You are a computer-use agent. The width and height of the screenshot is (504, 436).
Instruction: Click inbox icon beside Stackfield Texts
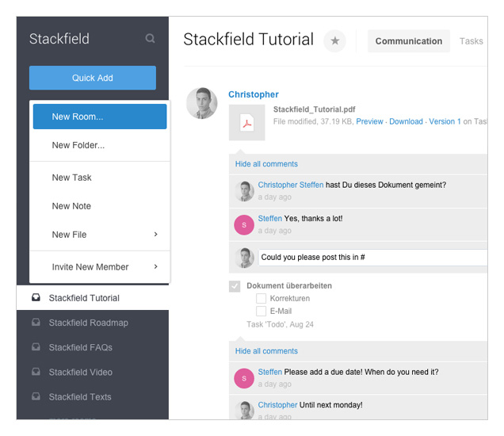click(36, 396)
